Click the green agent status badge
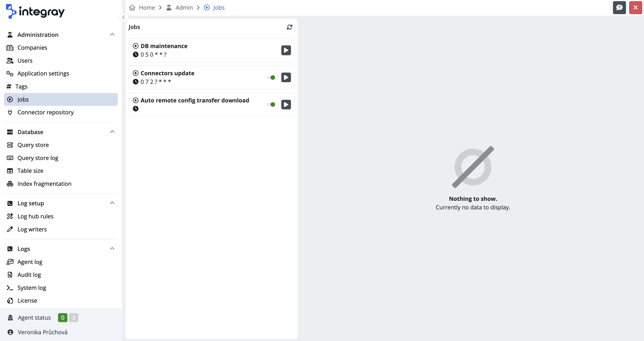This screenshot has width=644, height=341. coord(63,317)
